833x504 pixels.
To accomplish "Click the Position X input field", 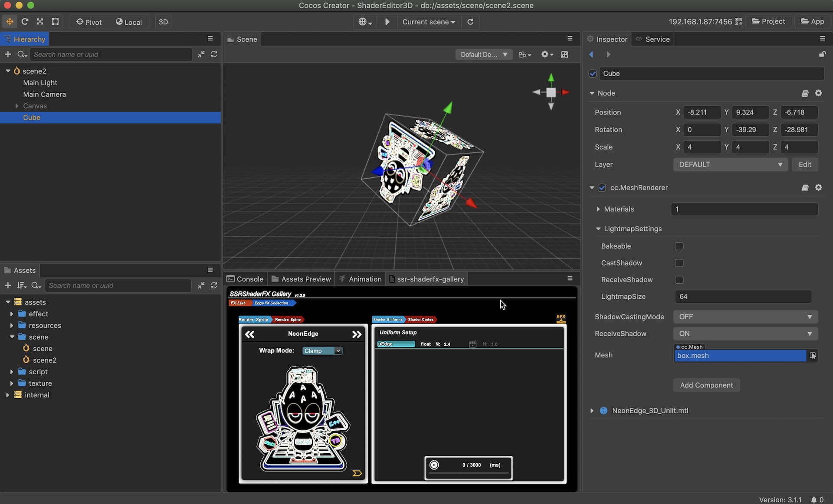I will [x=702, y=112].
